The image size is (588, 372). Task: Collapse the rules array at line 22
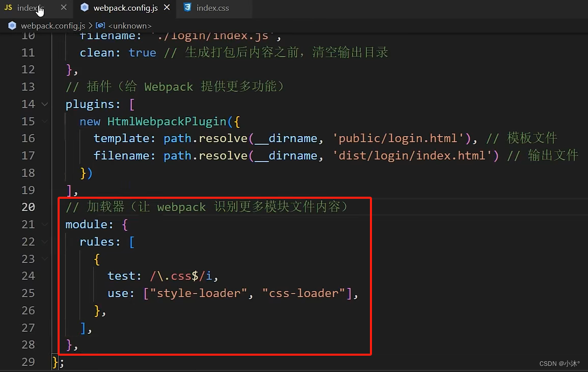tap(44, 242)
